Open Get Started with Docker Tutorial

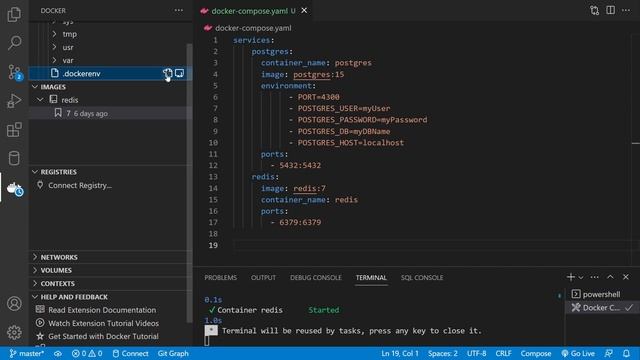pos(103,336)
